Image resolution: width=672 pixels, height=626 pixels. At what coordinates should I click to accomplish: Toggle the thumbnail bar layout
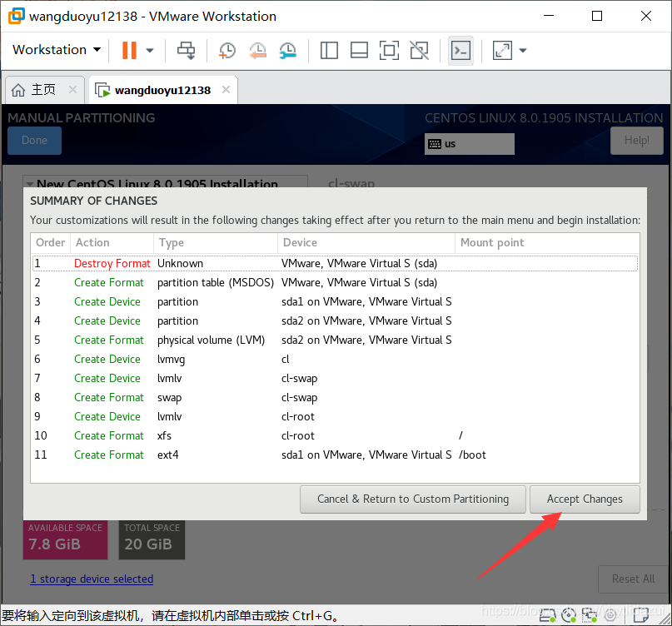[359, 50]
